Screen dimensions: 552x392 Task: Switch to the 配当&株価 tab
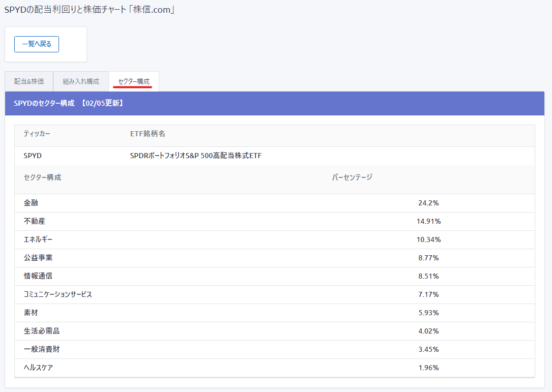tap(29, 81)
